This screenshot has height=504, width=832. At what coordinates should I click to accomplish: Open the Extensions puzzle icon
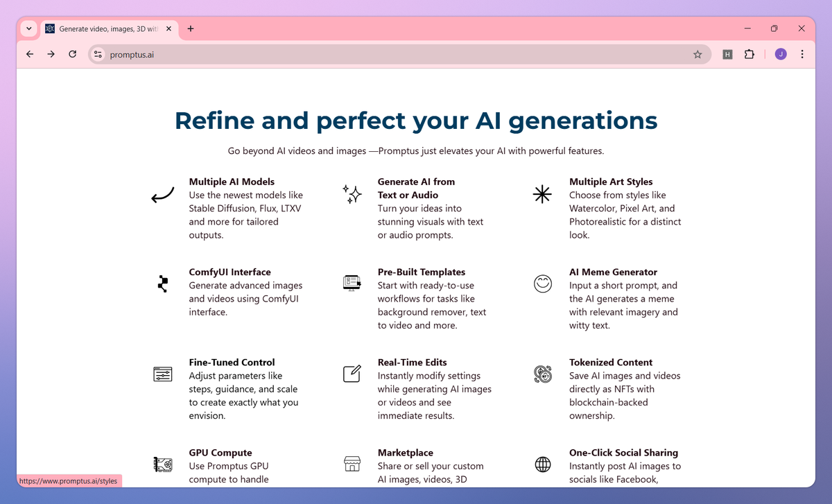(749, 54)
